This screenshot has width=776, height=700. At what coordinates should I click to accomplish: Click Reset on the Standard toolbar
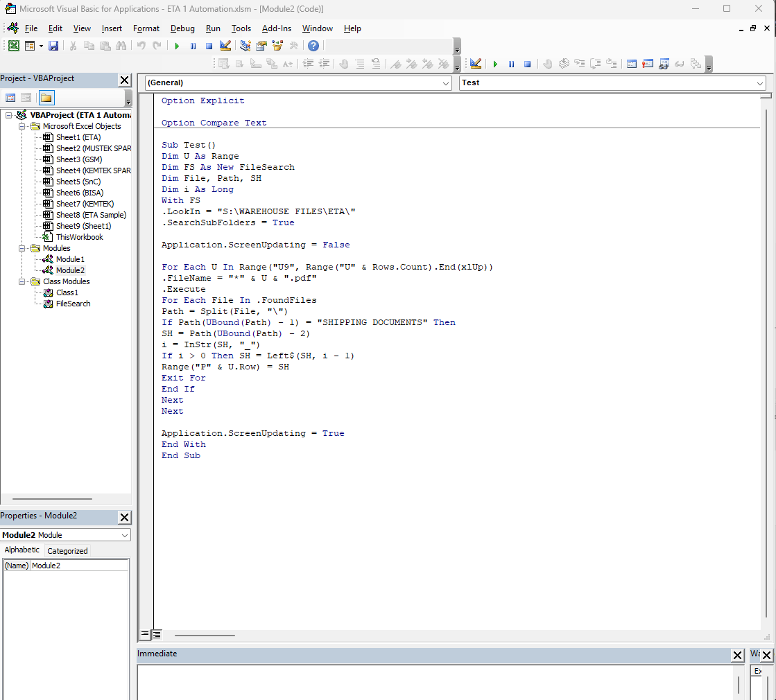209,46
